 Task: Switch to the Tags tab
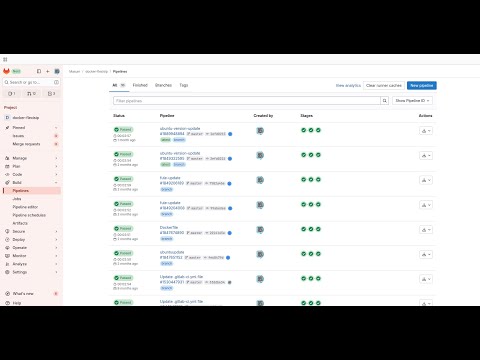point(184,85)
